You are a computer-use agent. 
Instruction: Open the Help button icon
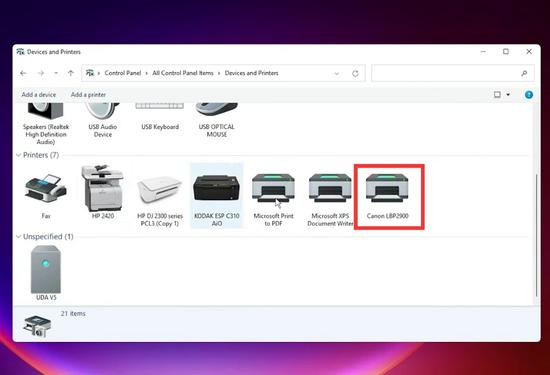tap(529, 95)
